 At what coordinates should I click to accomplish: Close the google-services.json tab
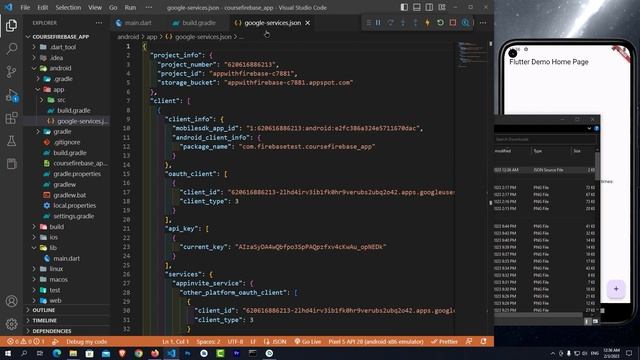(x=308, y=23)
